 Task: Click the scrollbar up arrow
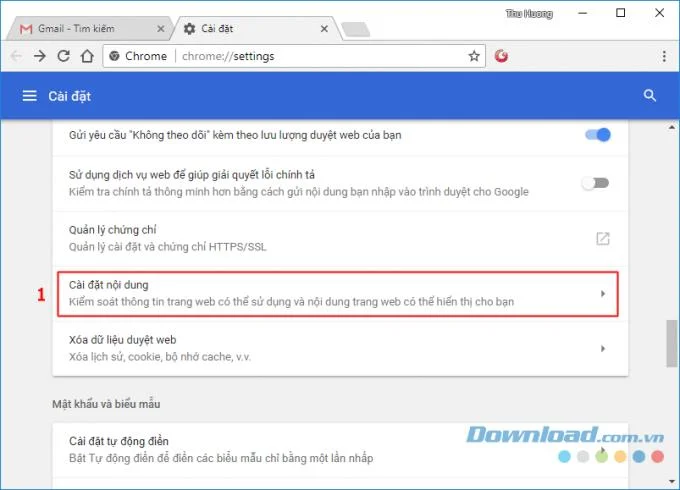coord(671,127)
